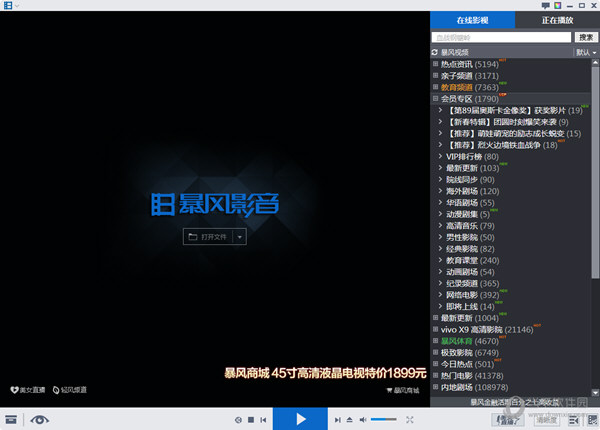Skip to the next track
The height and width of the screenshot is (430, 600).
coord(336,420)
